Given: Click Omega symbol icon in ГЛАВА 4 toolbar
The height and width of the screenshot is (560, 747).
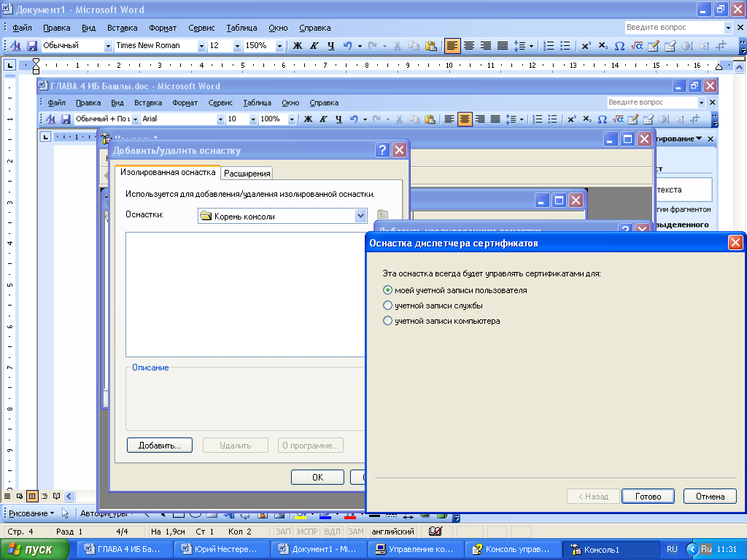Looking at the screenshot, I should [602, 119].
